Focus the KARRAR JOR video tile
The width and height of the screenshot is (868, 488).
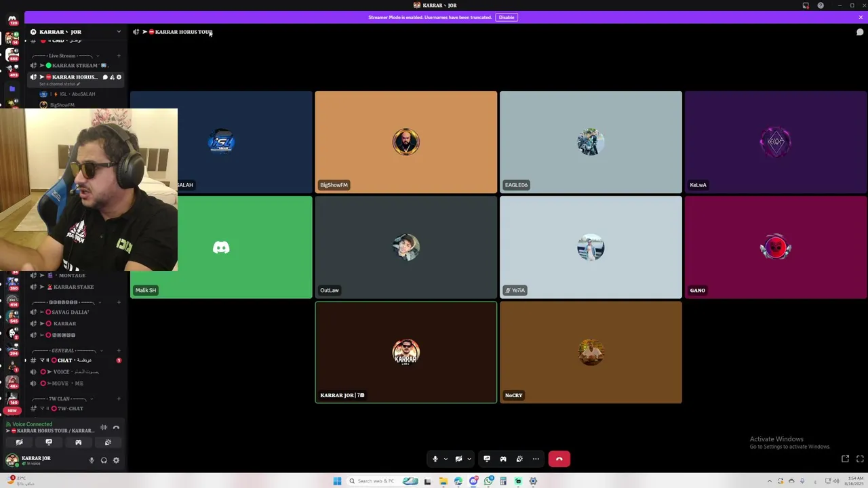click(406, 352)
